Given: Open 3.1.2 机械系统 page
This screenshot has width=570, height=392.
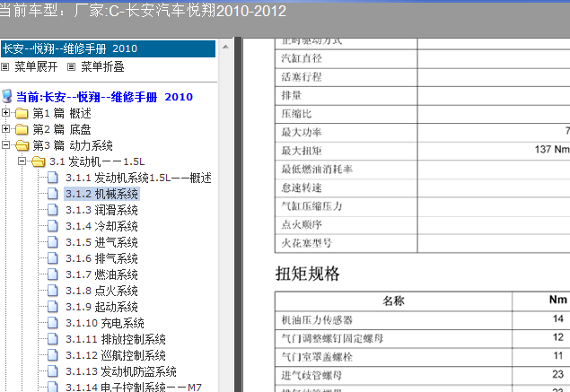Looking at the screenshot, I should pos(101,194).
